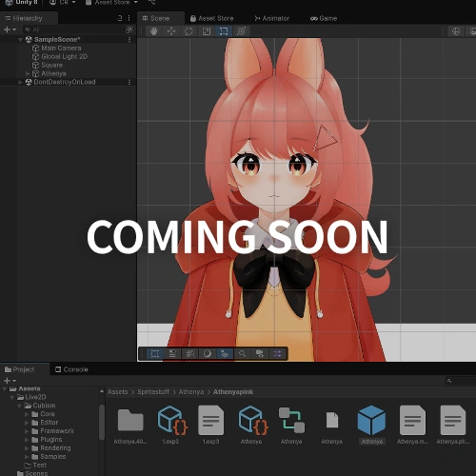The image size is (476, 476).
Task: Select the Move tool in Scene toolbar
Action: point(171,31)
